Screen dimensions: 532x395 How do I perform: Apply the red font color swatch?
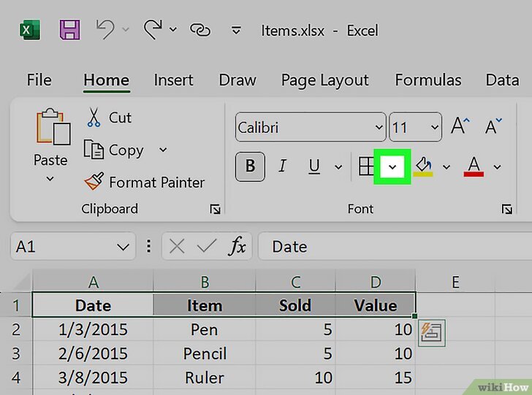tap(474, 167)
